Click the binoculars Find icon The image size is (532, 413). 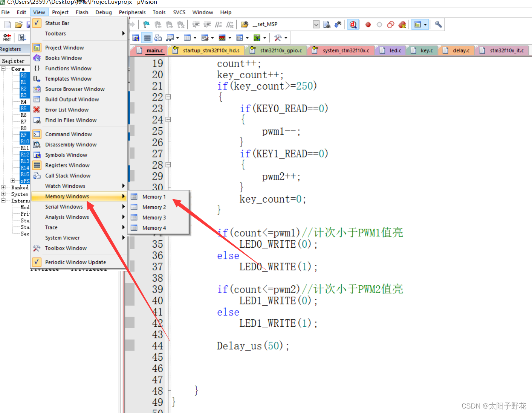338,24
